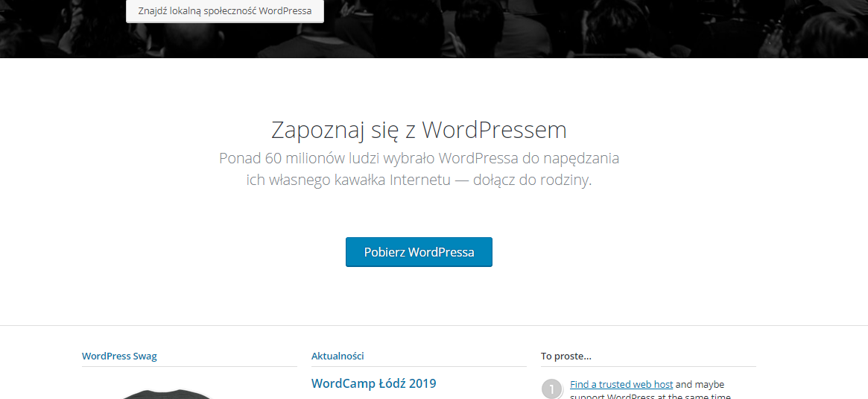This screenshot has height=399, width=868.
Task: Click the ich własnego kawałka Internetu text line
Action: pos(346,180)
